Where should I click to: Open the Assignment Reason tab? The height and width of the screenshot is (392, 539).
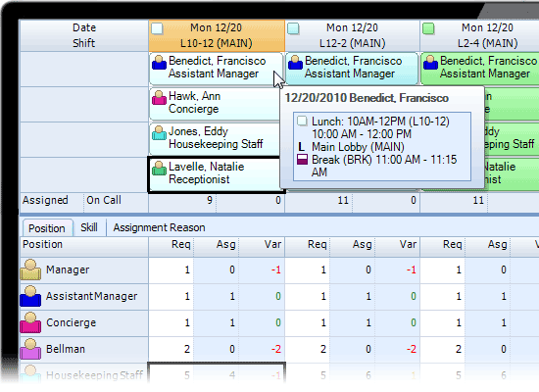pyautogui.click(x=159, y=227)
